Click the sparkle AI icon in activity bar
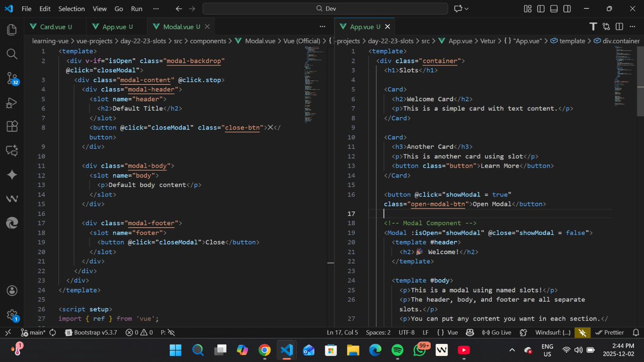This screenshot has height=362, width=644. click(11, 175)
